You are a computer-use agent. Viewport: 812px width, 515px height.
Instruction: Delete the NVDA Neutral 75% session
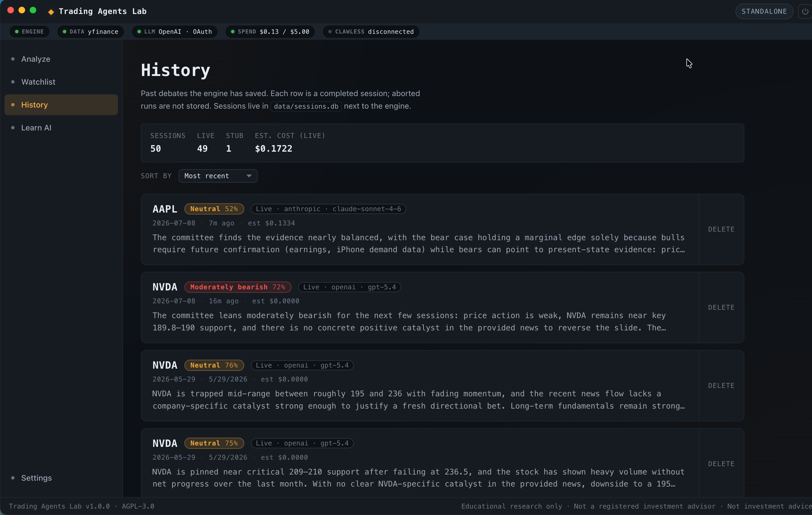(x=721, y=464)
